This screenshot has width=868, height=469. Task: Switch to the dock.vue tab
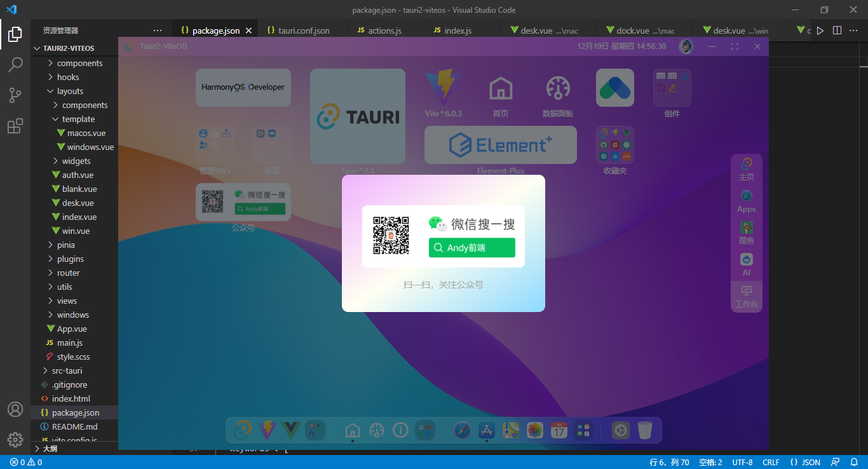point(645,31)
